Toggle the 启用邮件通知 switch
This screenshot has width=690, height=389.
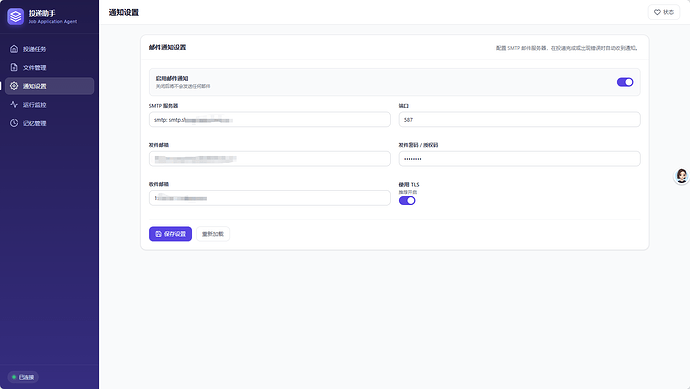tap(625, 82)
